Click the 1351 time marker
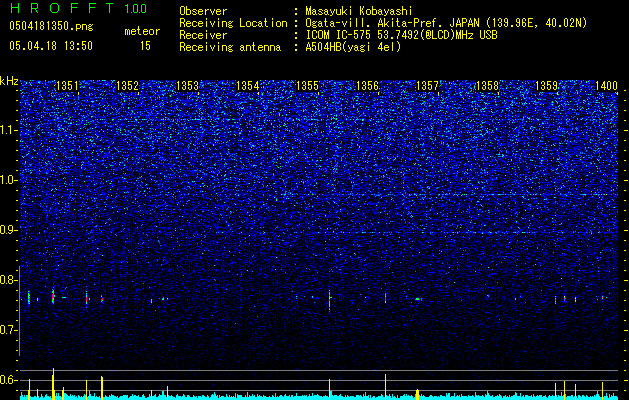The height and width of the screenshot is (400, 629). point(67,86)
